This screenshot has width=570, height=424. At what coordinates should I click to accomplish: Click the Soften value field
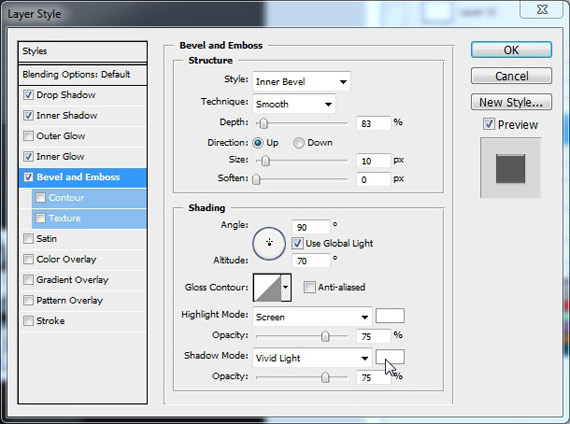coord(373,179)
